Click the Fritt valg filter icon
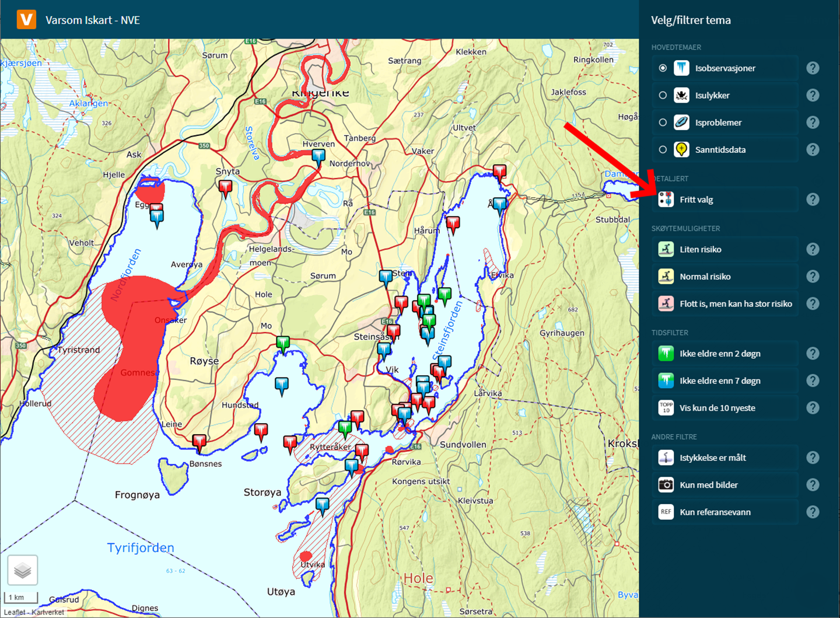 (666, 200)
